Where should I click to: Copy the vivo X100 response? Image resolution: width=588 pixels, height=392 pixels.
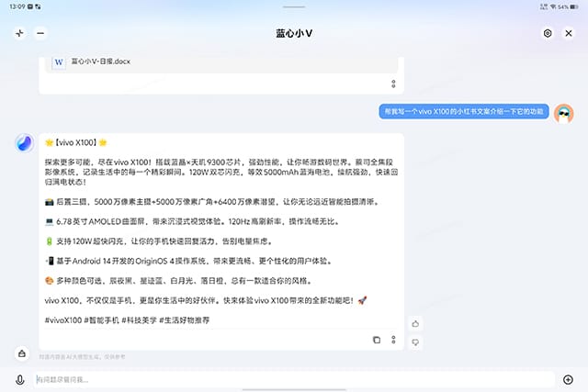[x=377, y=340]
